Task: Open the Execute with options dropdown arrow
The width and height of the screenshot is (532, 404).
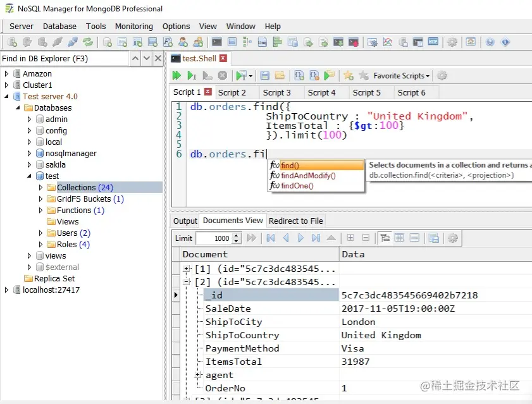Action: pyautogui.click(x=251, y=76)
